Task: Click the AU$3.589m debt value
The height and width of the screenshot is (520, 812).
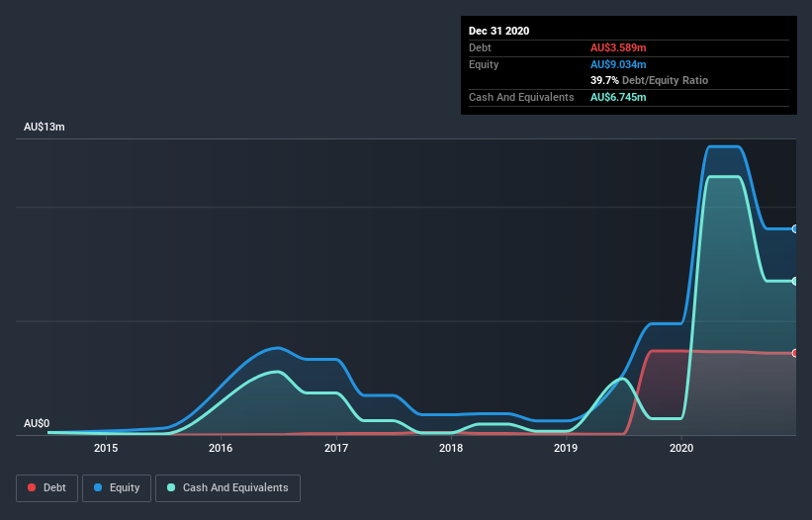Action: tap(618, 47)
